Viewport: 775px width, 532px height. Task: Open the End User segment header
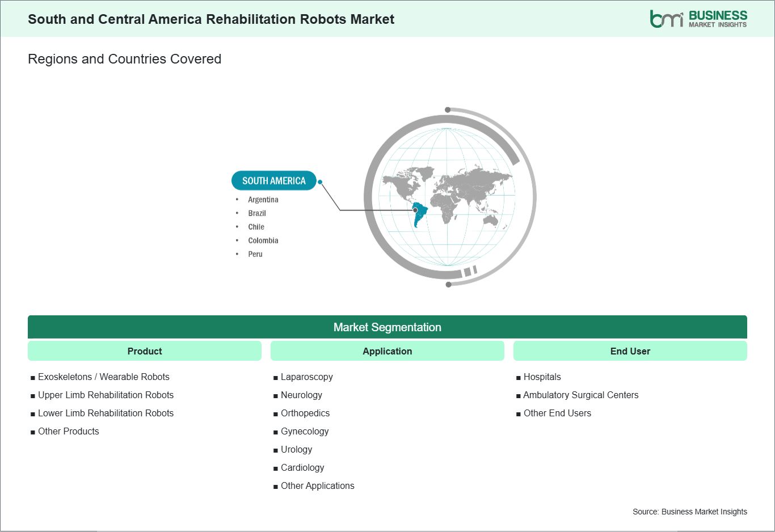click(x=630, y=351)
